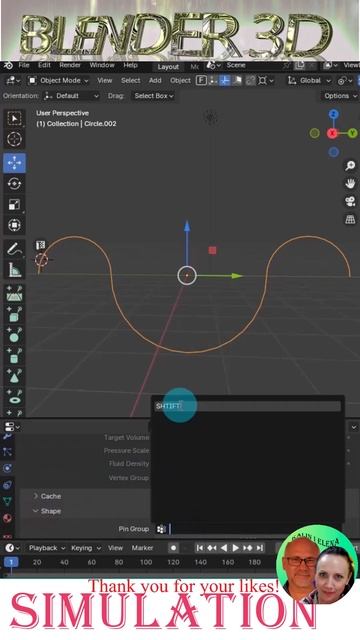The image size is (360, 640).
Task: Expand the Cache panel
Action: (47, 496)
